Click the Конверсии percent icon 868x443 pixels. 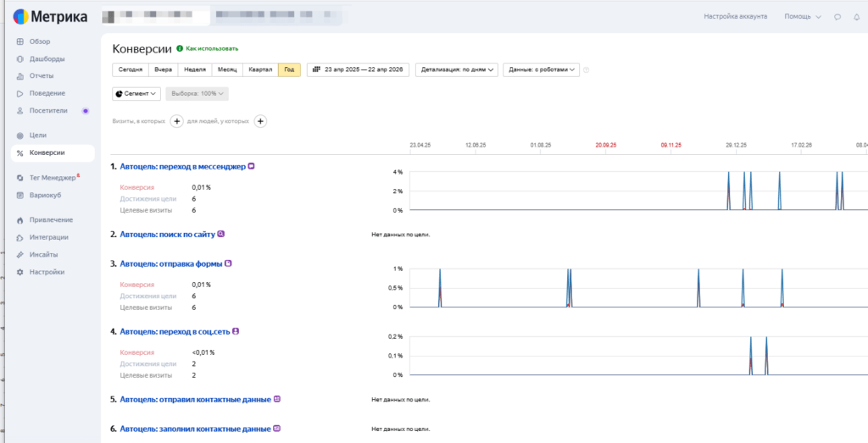coord(20,153)
